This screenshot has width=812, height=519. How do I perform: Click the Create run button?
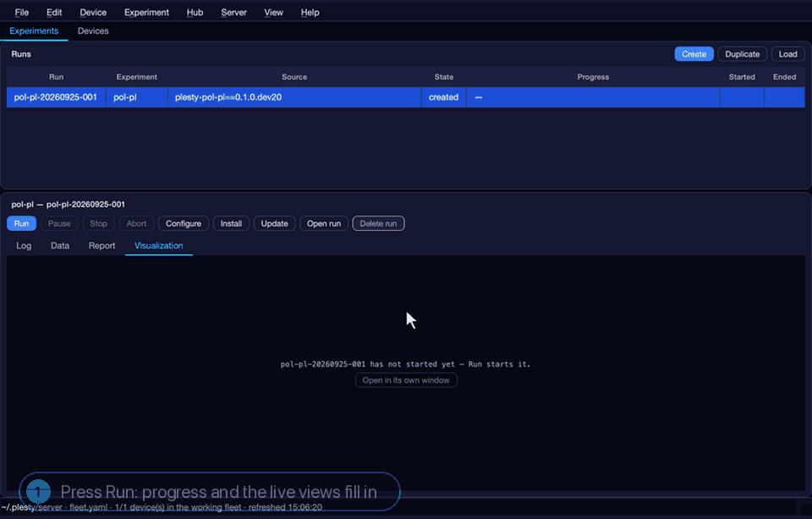tap(694, 54)
